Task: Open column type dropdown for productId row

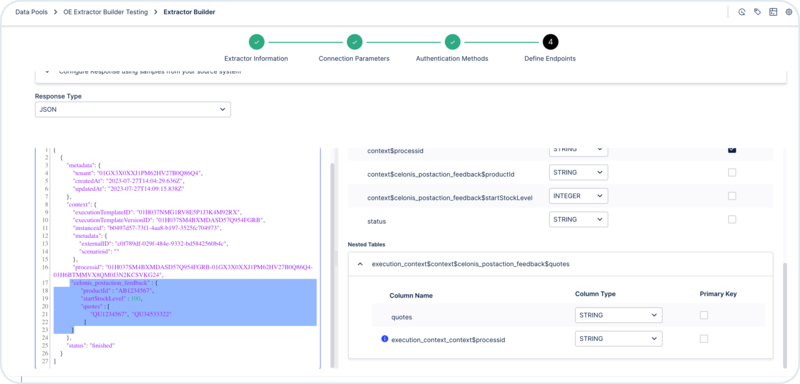Action: point(579,173)
